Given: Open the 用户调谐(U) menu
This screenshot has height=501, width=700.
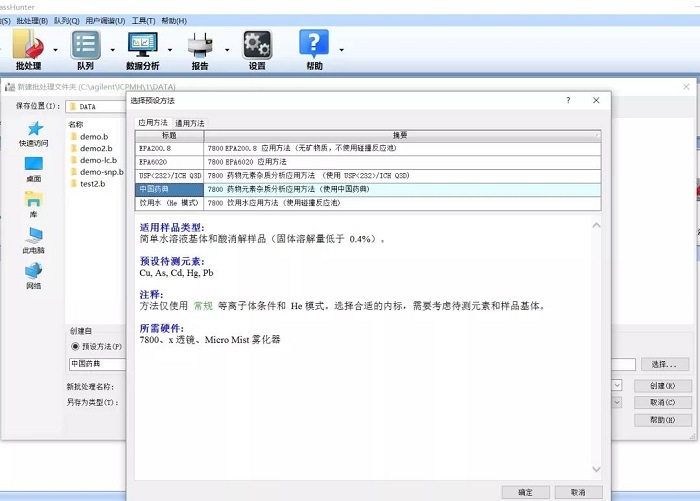Looking at the screenshot, I should [105, 20].
